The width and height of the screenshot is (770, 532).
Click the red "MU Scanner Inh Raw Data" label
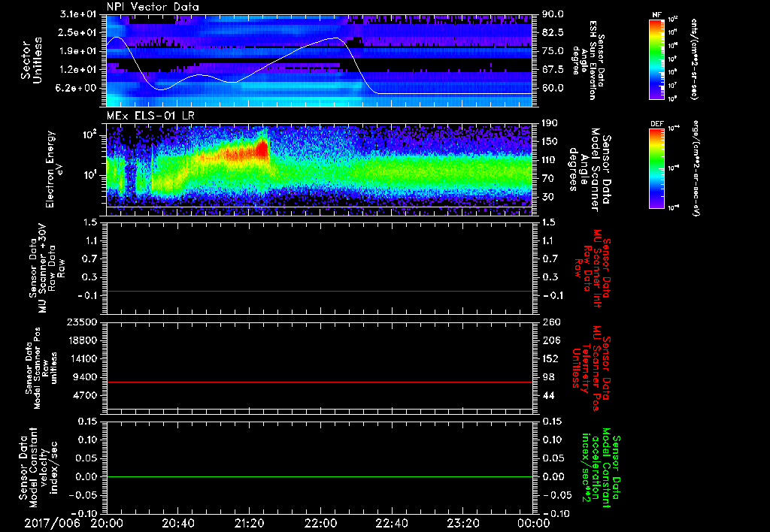click(x=591, y=268)
